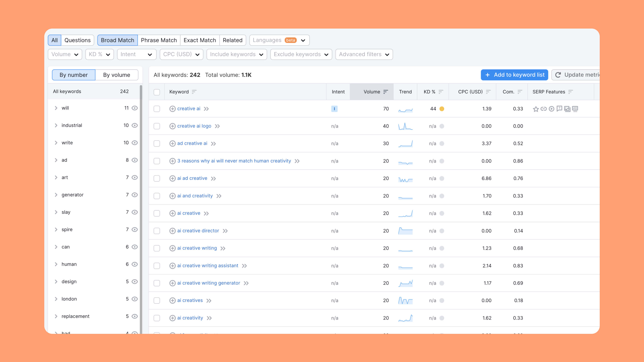The height and width of the screenshot is (362, 644).
Task: Open the 'ai creative writing assistant' keyword link
Action: [x=207, y=265]
